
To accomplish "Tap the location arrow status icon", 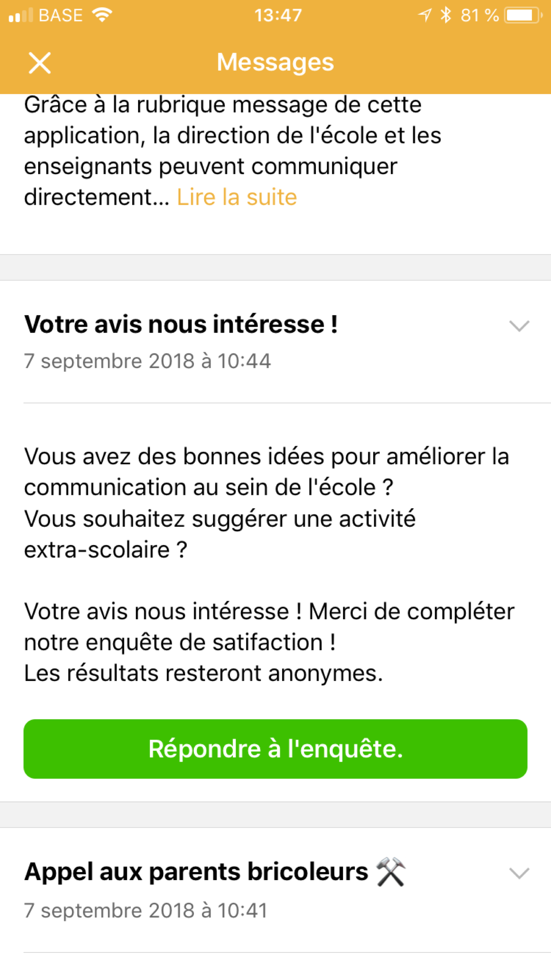I will tap(425, 15).
